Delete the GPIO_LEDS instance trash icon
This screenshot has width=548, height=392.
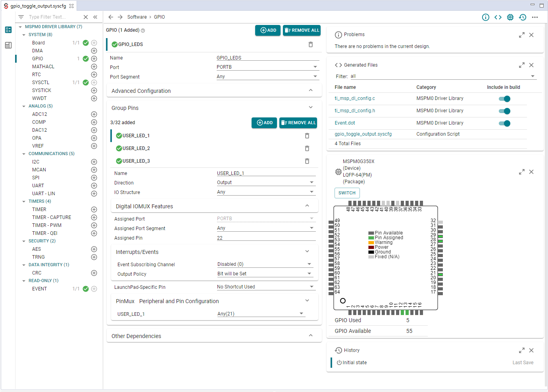click(311, 44)
